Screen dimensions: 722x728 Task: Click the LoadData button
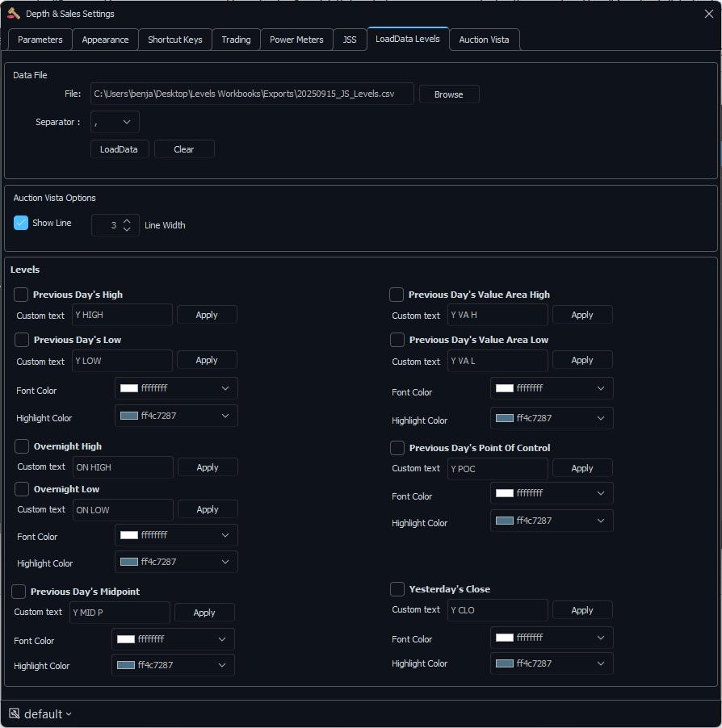120,149
